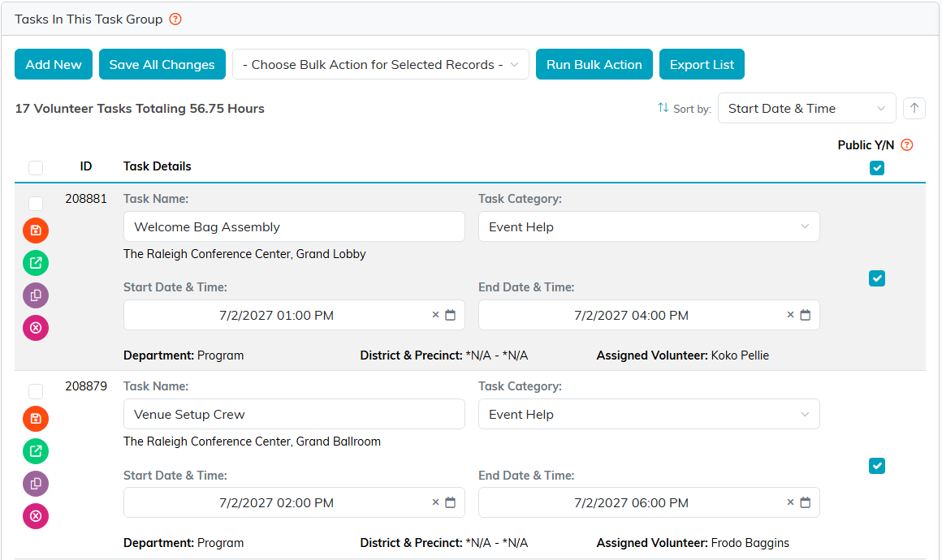
Task: Uncheck Public for Welcome Bag Assembly
Action: coord(877,278)
